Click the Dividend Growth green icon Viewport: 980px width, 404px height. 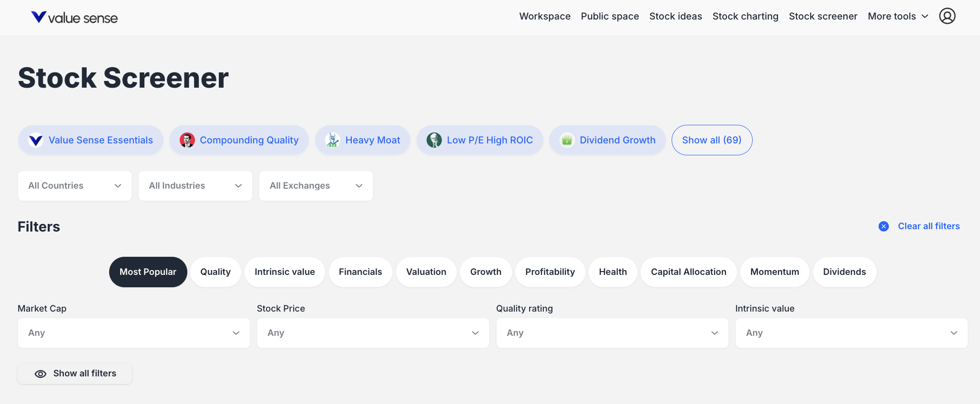(x=567, y=140)
